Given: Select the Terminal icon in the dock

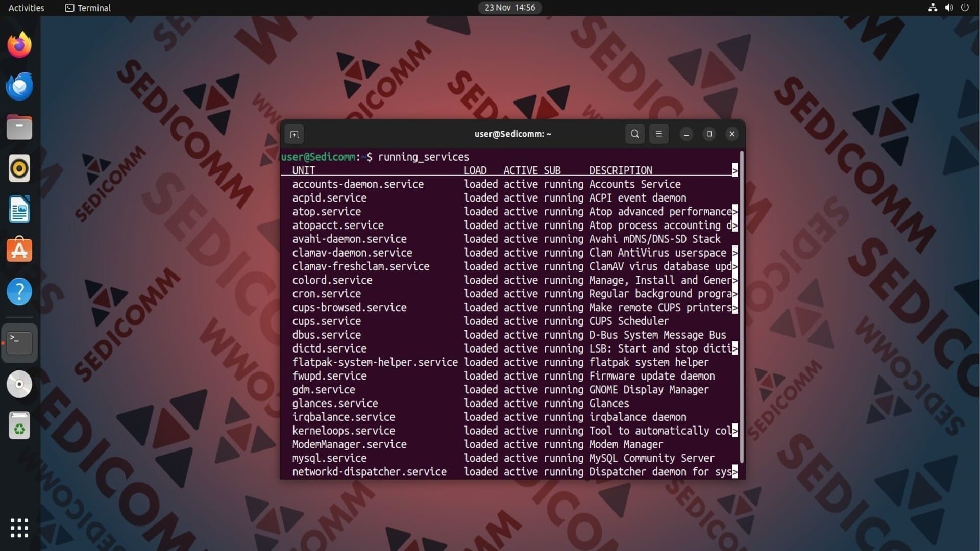Looking at the screenshot, I should (19, 343).
